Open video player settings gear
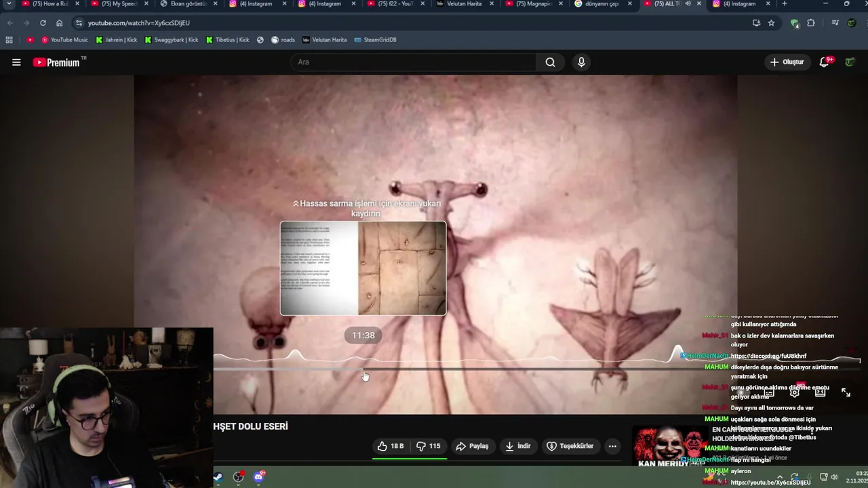Viewport: 868px width, 488px height. (795, 392)
